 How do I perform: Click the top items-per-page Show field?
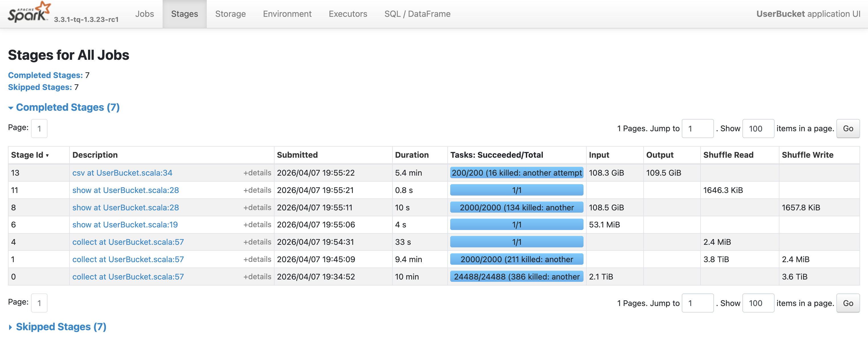point(758,128)
